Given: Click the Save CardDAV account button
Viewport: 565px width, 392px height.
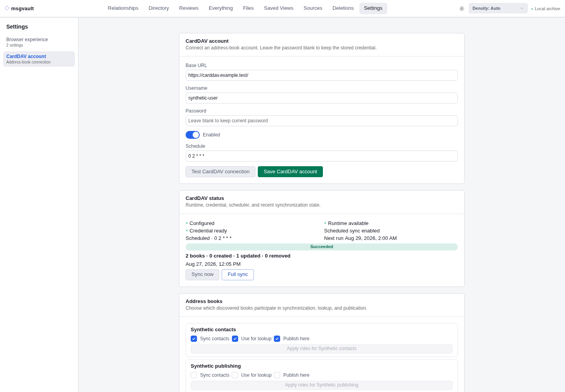Looking at the screenshot, I should pos(290,172).
